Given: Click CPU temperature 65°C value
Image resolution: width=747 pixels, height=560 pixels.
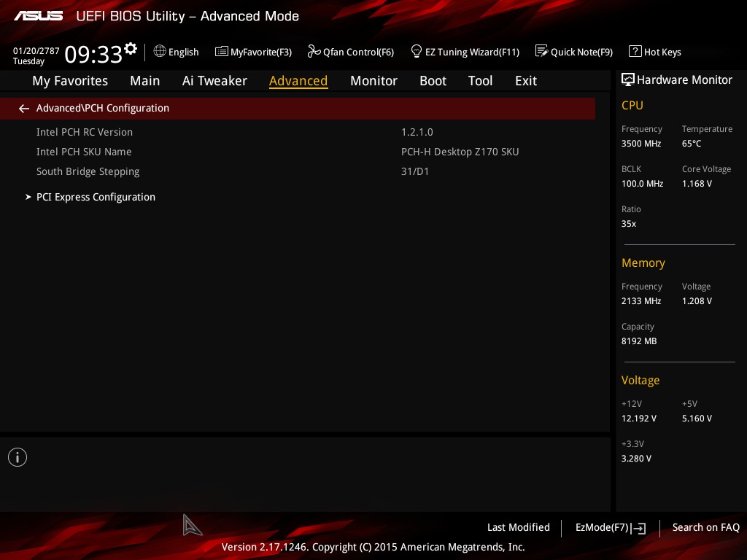Looking at the screenshot, I should 692,144.
